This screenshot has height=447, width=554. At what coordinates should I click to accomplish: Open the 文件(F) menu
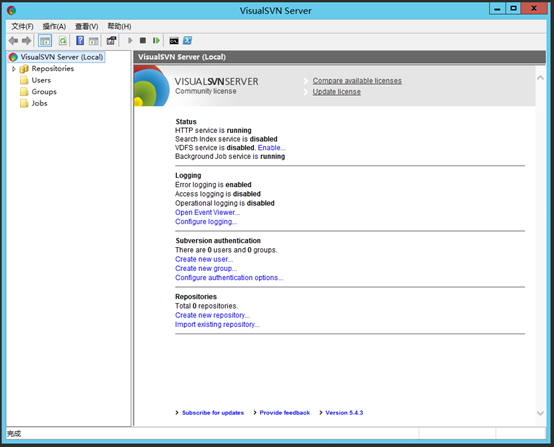coord(22,27)
